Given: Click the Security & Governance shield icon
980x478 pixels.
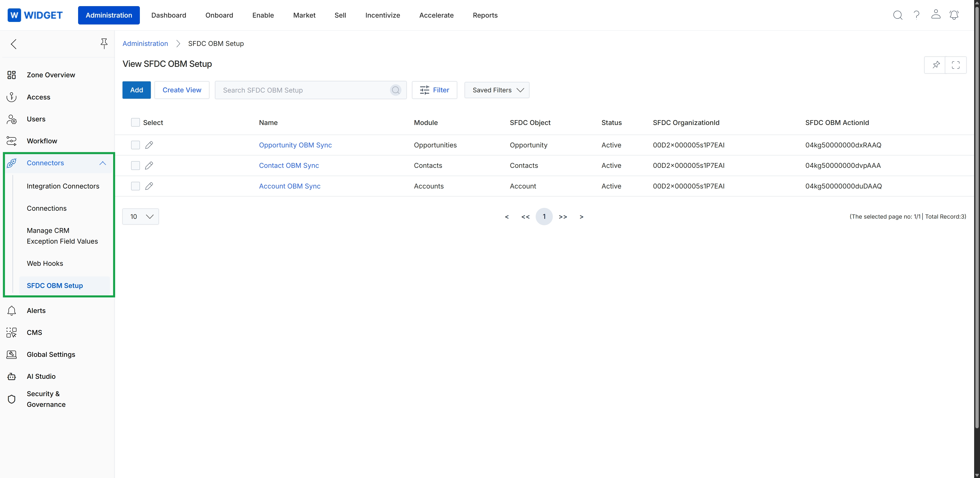Looking at the screenshot, I should 11,399.
